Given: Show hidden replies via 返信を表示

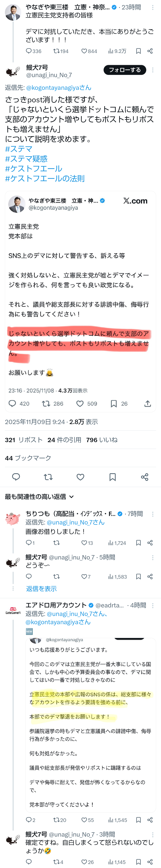Looking at the screenshot, I should tap(41, 589).
